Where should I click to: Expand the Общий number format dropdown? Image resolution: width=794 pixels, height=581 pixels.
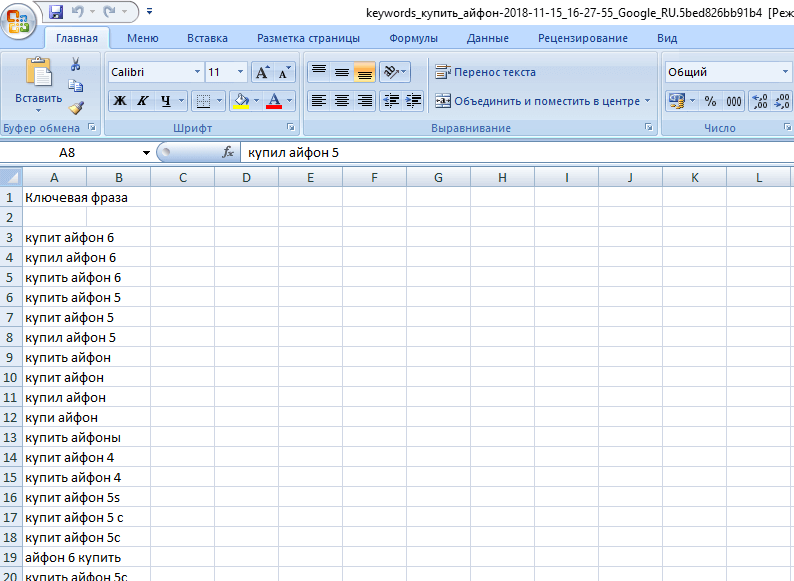(x=785, y=72)
